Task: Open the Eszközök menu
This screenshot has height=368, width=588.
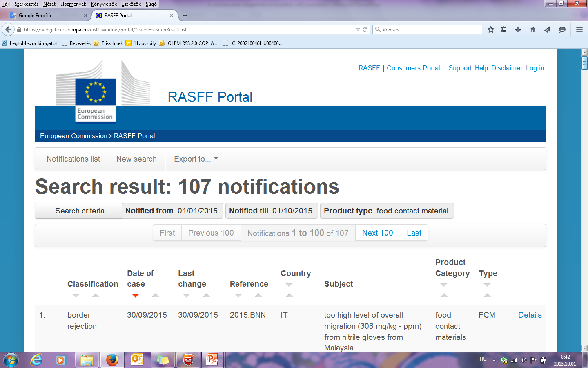Action: click(131, 4)
